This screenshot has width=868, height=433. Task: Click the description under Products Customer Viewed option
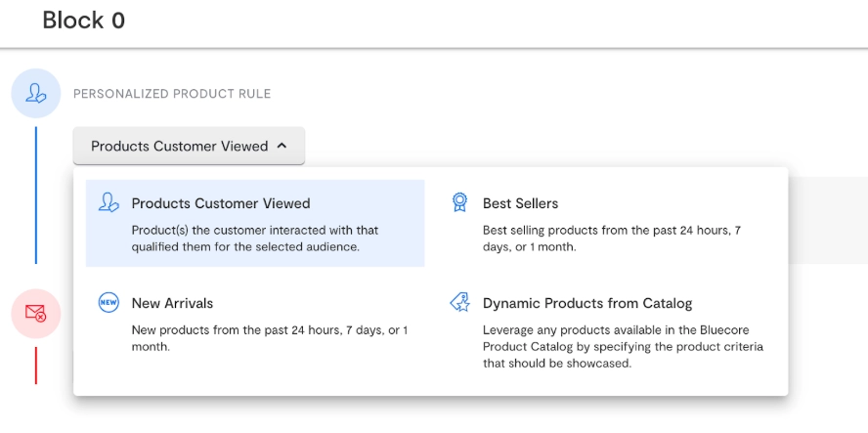coord(254,238)
